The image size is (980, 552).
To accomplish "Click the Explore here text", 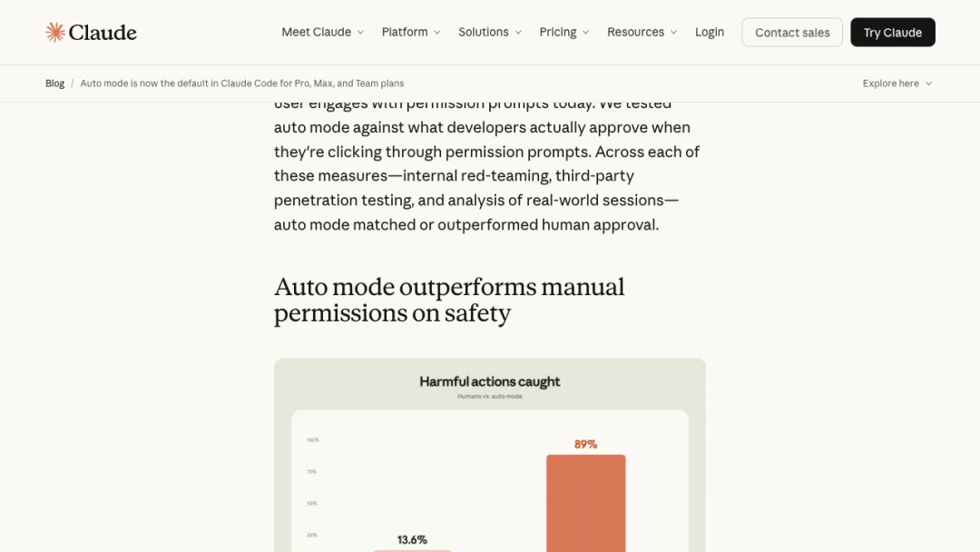I will point(891,84).
